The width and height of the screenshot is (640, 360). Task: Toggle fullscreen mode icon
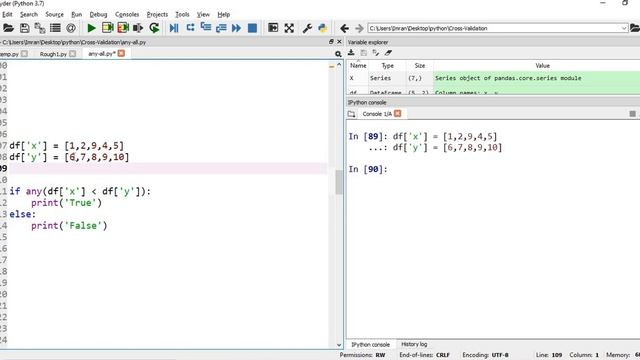click(x=289, y=28)
